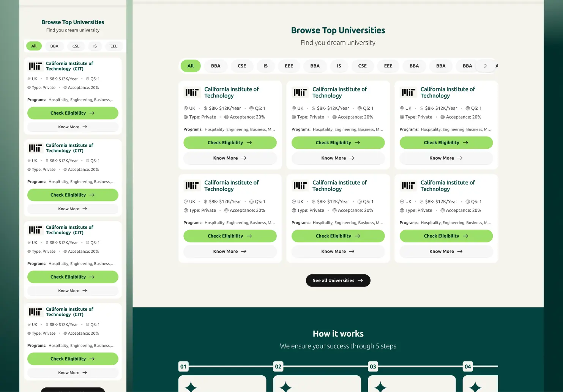This screenshot has width=563, height=392.
Task: Jump to the step 03 marker on the timeline
Action: 373,367
